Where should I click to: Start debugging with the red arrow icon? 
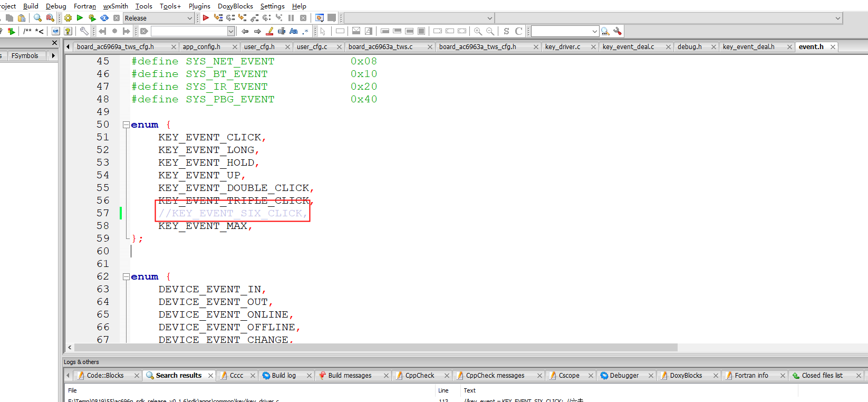point(206,18)
